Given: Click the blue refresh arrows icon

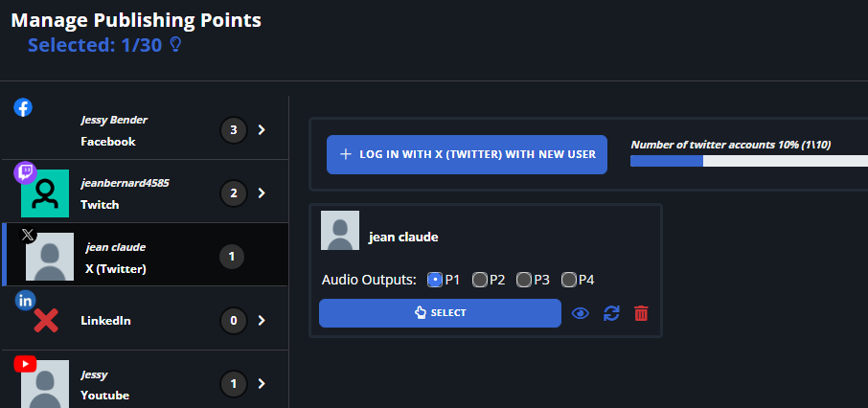Looking at the screenshot, I should coord(611,313).
